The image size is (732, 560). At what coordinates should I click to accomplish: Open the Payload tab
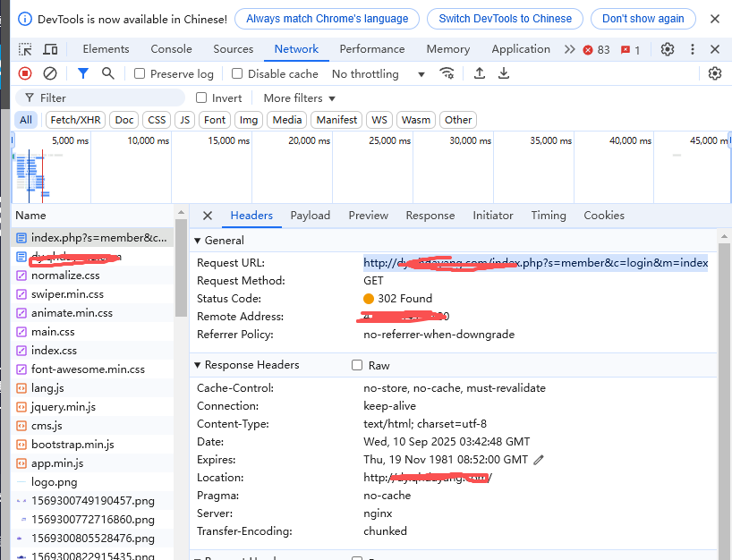(310, 216)
